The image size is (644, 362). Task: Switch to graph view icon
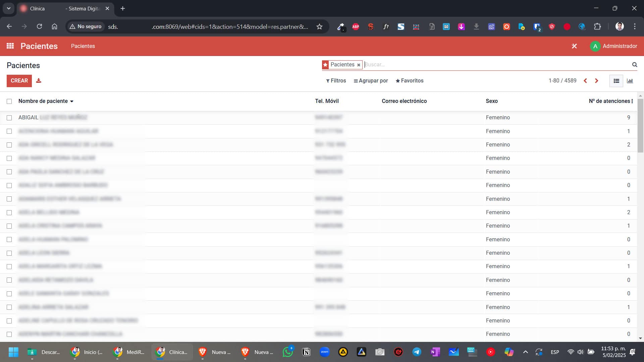coord(630,81)
